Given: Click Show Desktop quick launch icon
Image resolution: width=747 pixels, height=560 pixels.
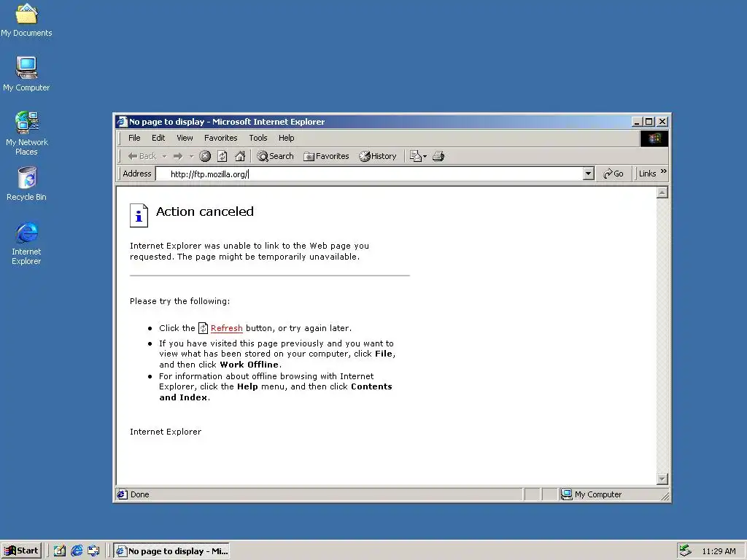Looking at the screenshot, I should [60, 551].
